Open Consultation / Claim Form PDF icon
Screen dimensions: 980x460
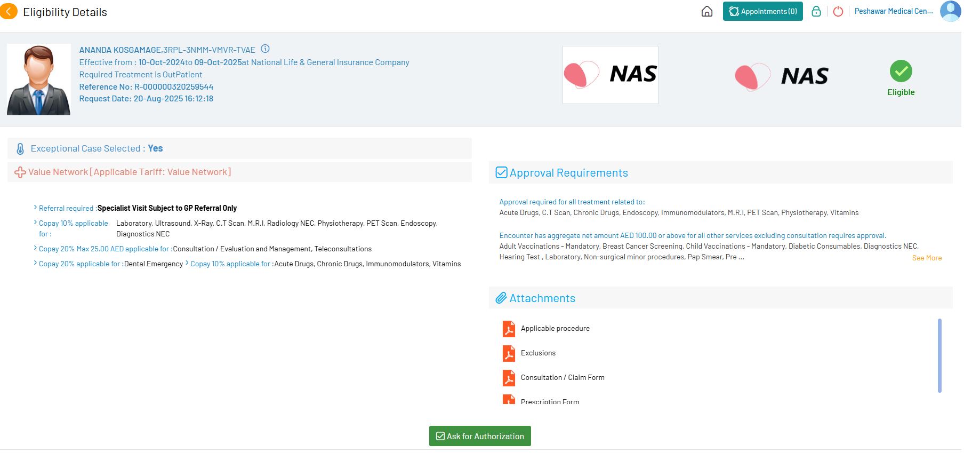click(x=509, y=378)
